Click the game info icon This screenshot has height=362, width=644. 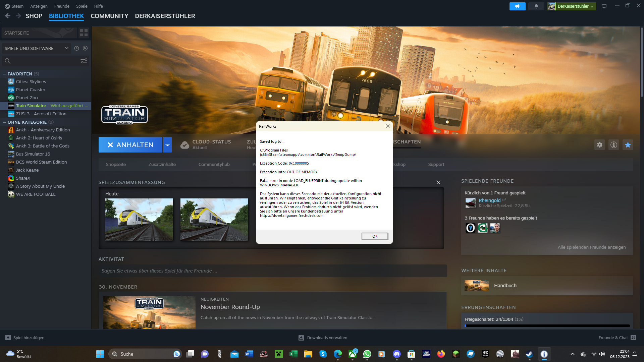613,145
